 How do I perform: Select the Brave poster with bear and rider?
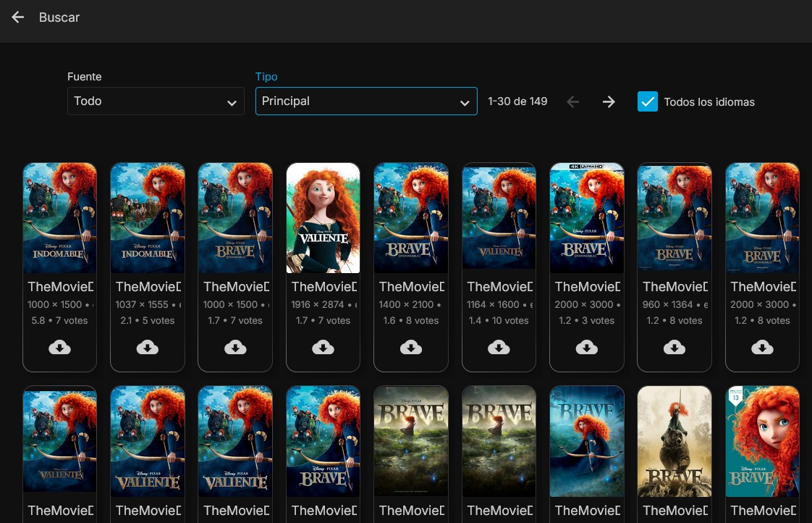(674, 440)
